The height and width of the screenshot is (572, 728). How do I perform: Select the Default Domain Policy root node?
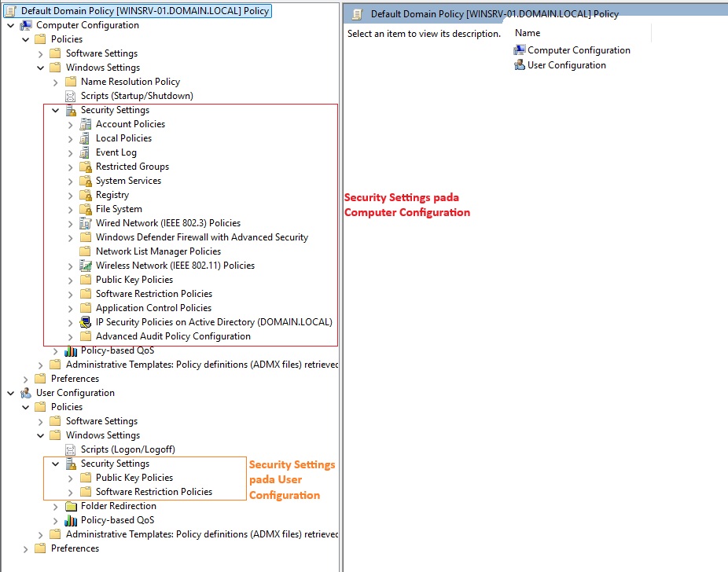click(x=145, y=11)
